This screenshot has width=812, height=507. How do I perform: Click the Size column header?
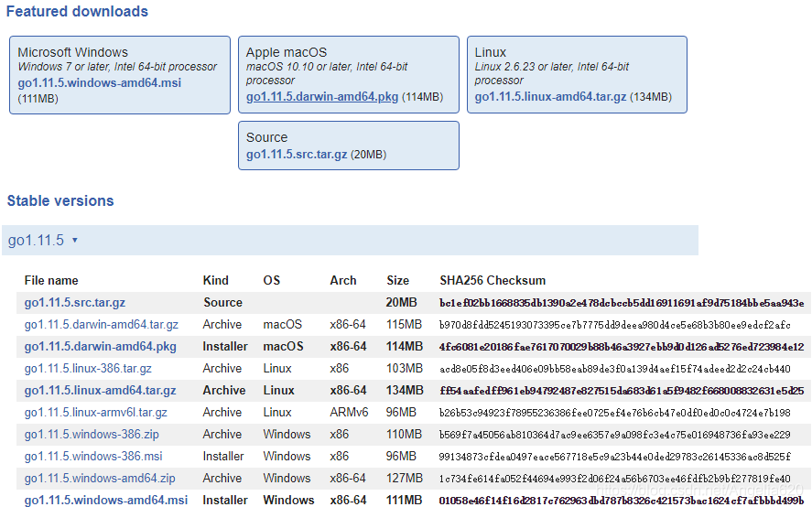[397, 281]
